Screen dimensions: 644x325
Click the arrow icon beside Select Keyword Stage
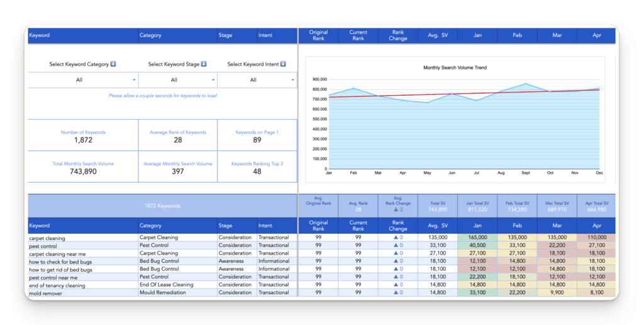coord(204,64)
